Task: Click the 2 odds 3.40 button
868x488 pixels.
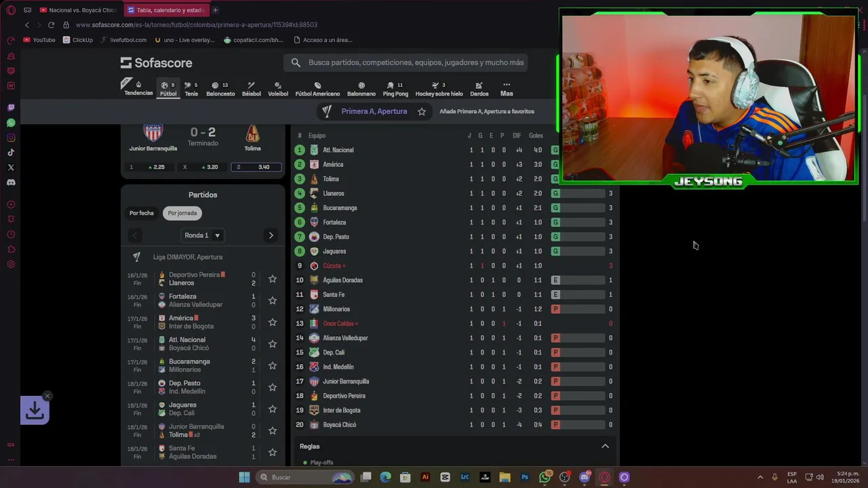Action: tap(256, 167)
